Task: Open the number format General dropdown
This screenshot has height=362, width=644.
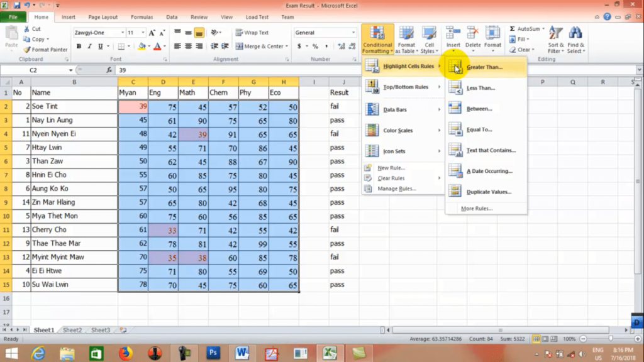Action: click(x=353, y=33)
